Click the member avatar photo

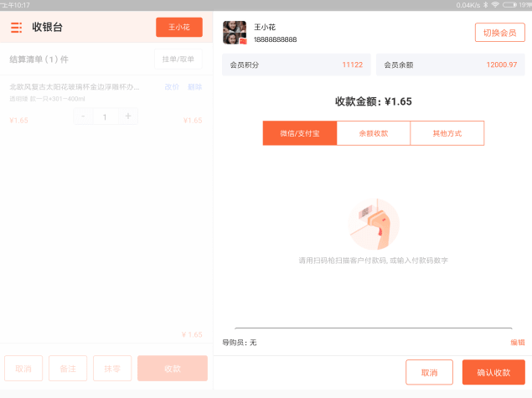point(235,33)
